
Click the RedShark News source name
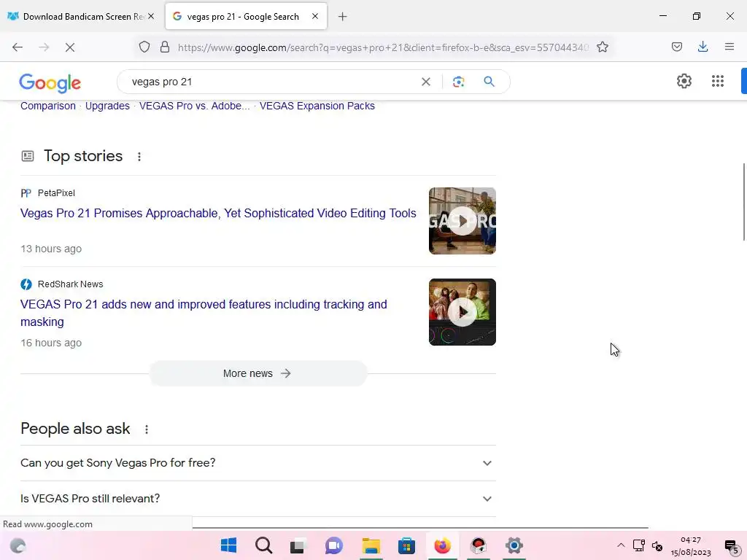point(71,284)
